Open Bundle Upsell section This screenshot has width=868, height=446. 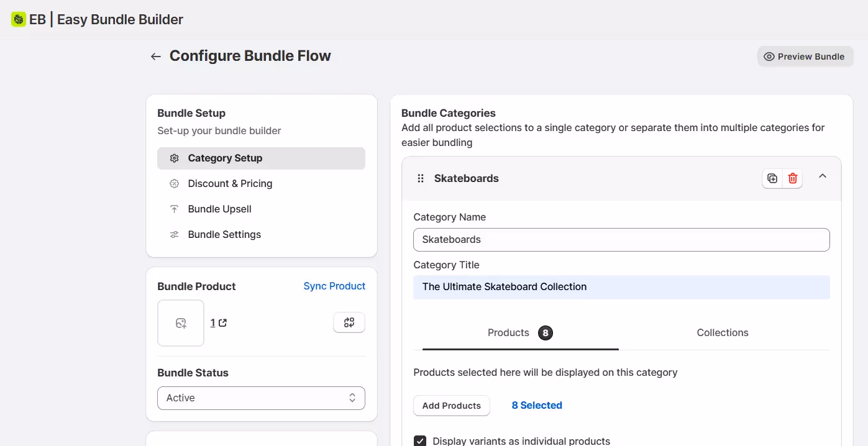(261, 209)
